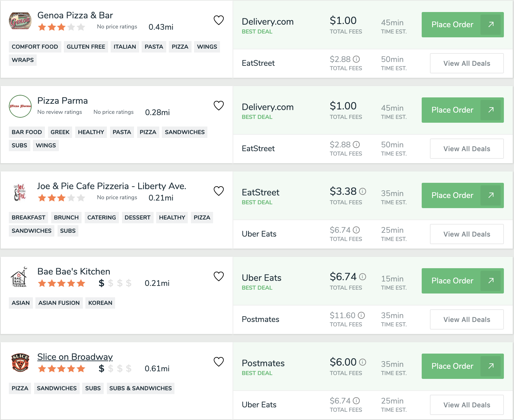Select the WRAPS tag
The image size is (514, 420).
[23, 60]
